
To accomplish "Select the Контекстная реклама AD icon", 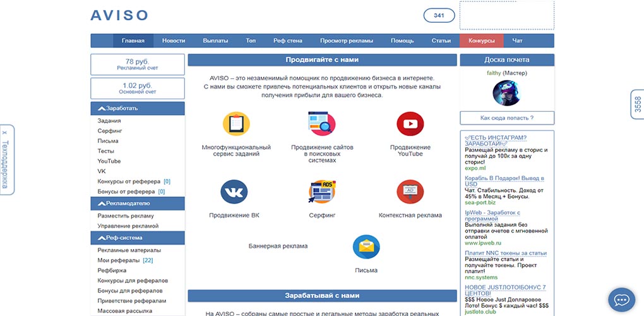I will (410, 191).
